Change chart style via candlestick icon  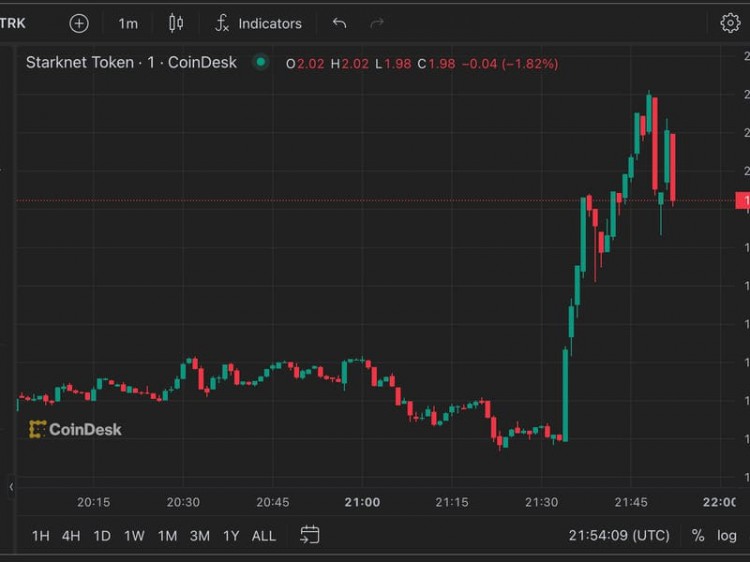(x=176, y=23)
